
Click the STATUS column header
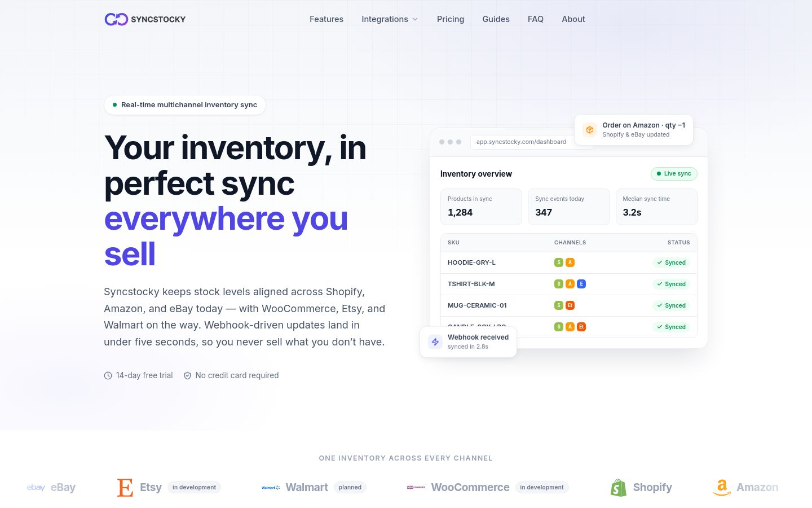click(679, 243)
